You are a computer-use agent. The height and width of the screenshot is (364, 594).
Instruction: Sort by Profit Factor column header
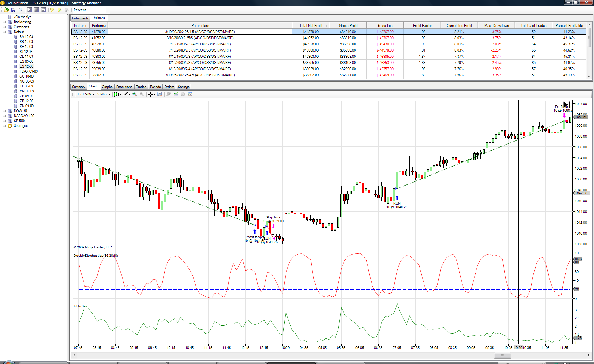point(422,26)
